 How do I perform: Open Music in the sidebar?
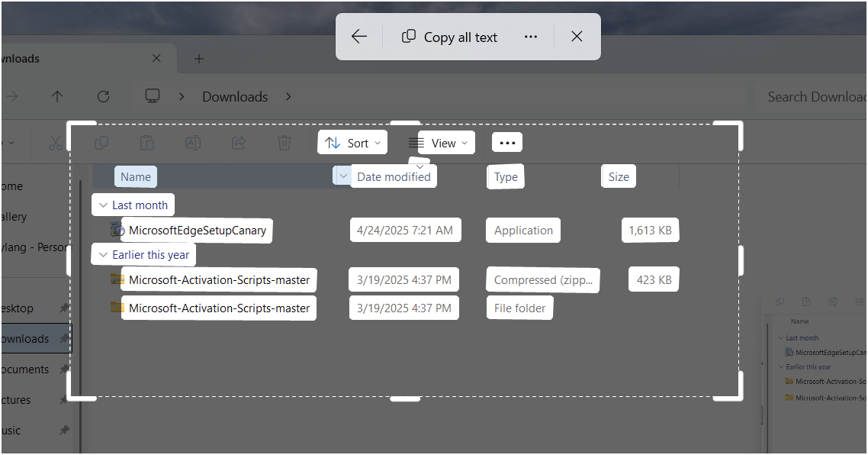tap(11, 430)
